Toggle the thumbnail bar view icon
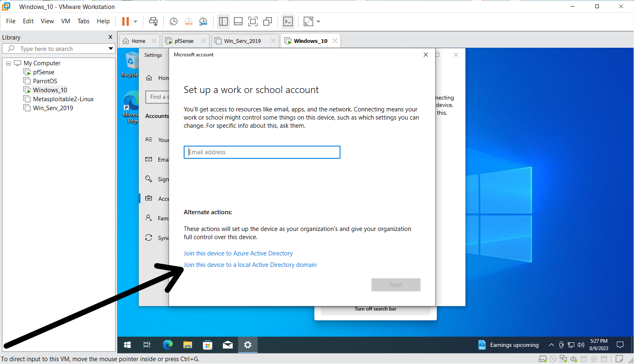The image size is (634, 364). (238, 21)
